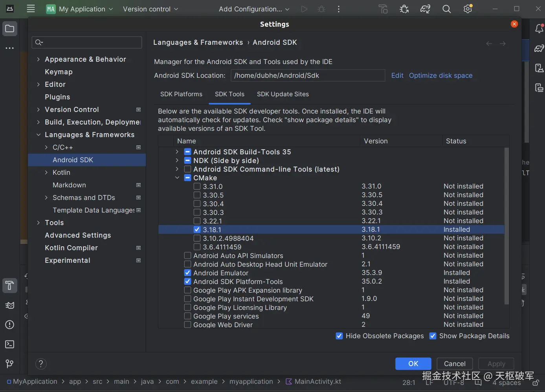Click project-level icon beside Version Control
545x392 pixels.
(x=138, y=110)
